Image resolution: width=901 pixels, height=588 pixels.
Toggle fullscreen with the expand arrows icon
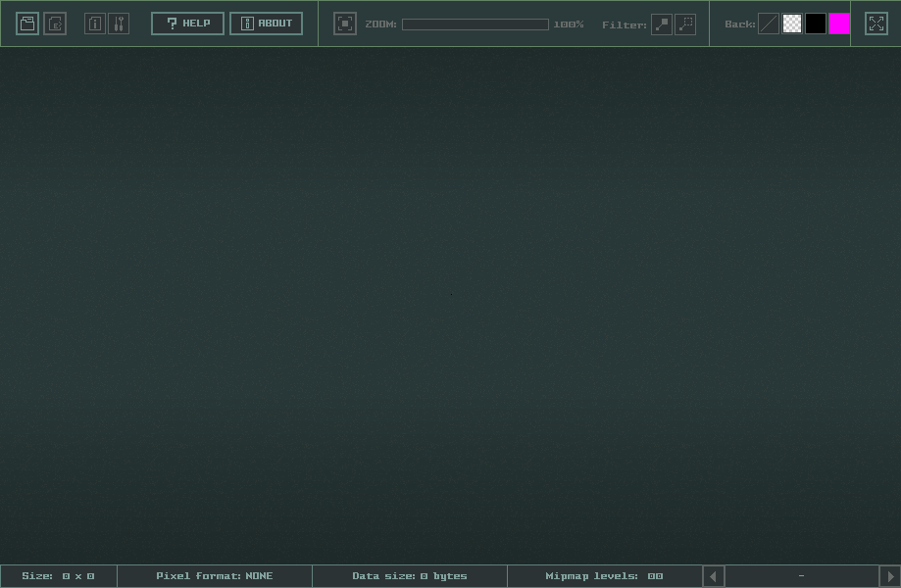[876, 24]
